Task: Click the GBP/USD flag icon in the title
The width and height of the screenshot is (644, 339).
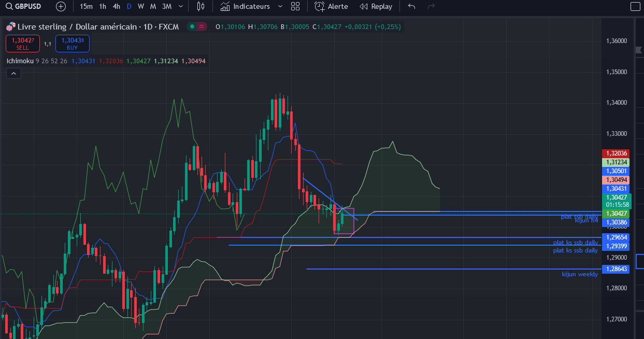Action: click(x=10, y=26)
